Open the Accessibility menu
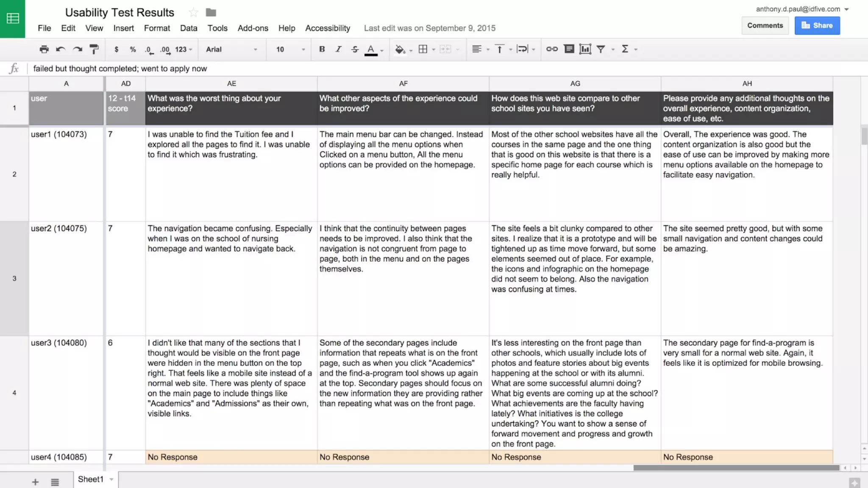 coord(327,28)
